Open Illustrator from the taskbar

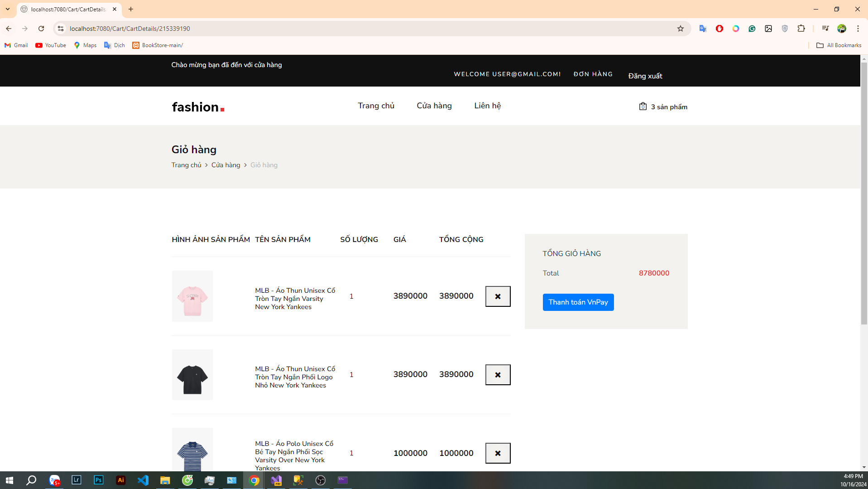point(120,480)
